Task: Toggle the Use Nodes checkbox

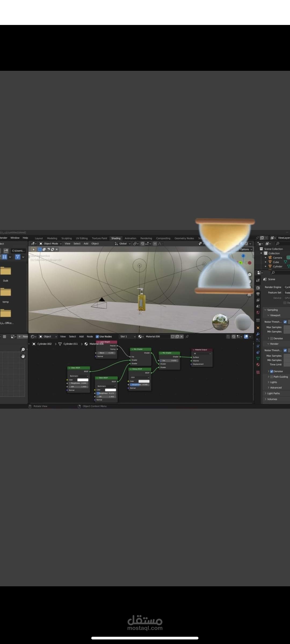Action: pyautogui.click(x=97, y=336)
